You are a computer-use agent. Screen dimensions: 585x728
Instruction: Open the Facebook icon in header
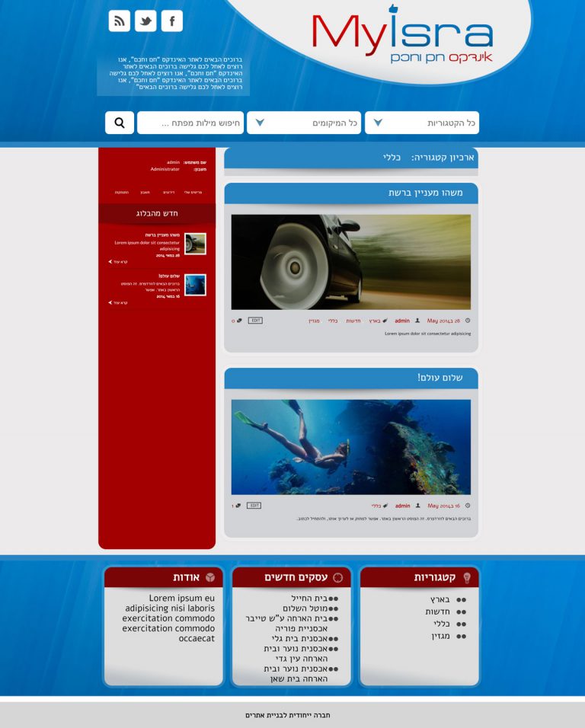[172, 21]
